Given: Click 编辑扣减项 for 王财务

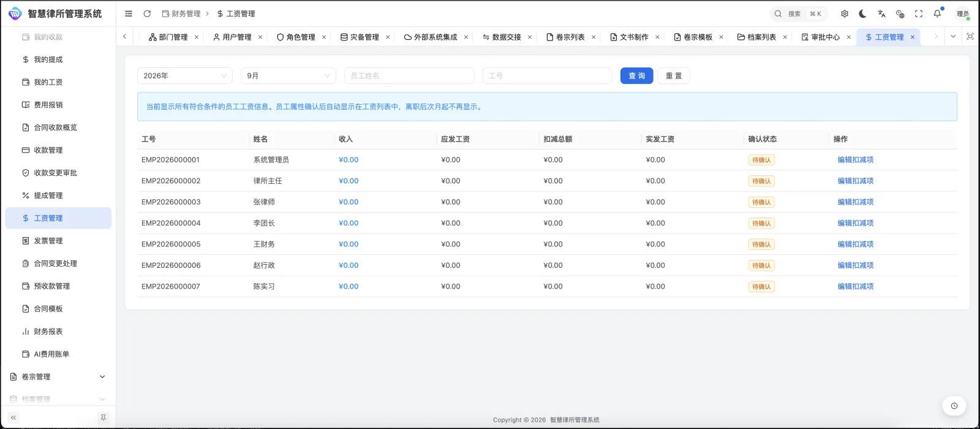Looking at the screenshot, I should [x=856, y=245].
